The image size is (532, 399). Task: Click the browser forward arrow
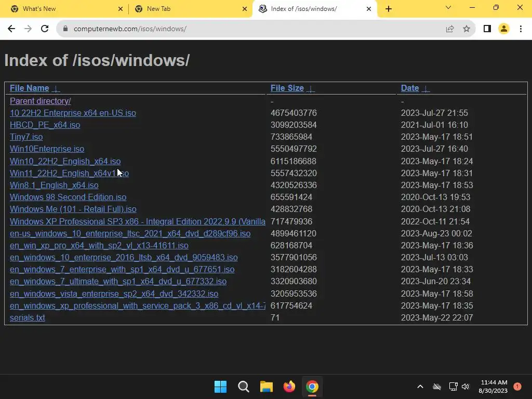(28, 29)
